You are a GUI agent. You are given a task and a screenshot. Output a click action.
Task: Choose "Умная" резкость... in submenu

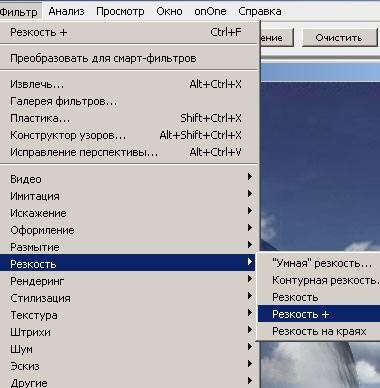click(x=319, y=263)
